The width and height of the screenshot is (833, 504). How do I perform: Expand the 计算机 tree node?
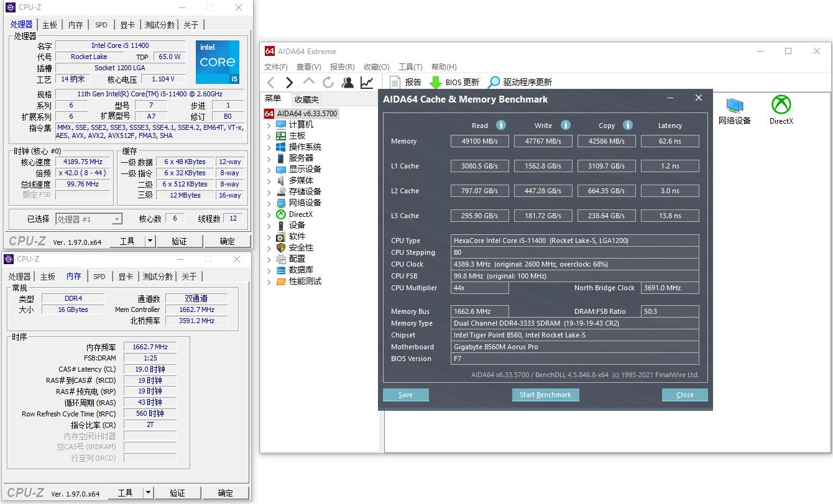tap(269, 125)
